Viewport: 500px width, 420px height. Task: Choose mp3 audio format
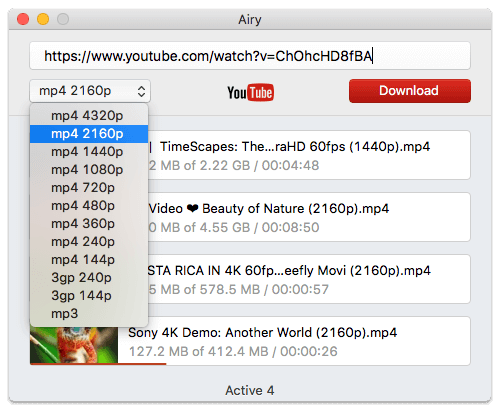click(89, 314)
